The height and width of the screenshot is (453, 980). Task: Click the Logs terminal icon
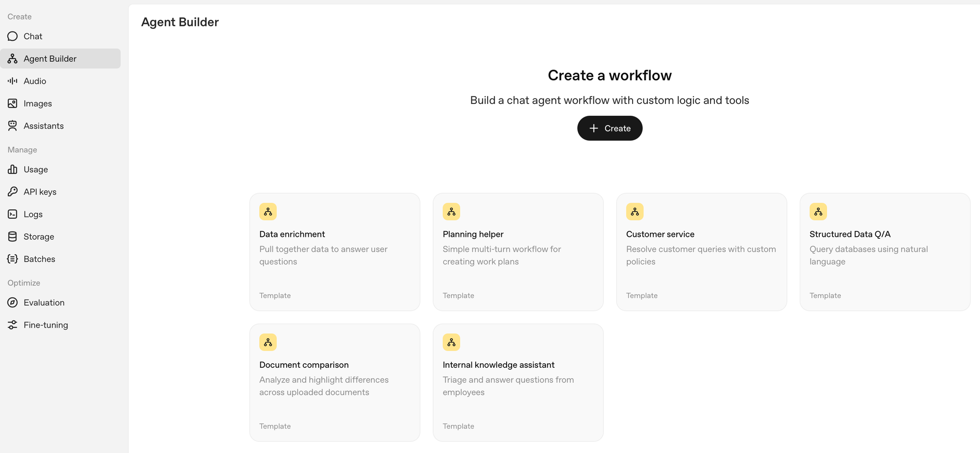pyautogui.click(x=13, y=214)
